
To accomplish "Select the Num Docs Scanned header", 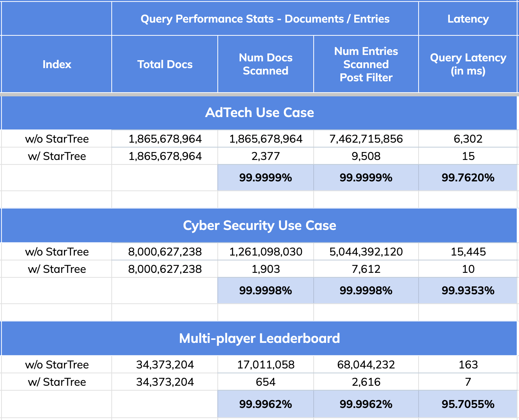I will click(x=266, y=64).
